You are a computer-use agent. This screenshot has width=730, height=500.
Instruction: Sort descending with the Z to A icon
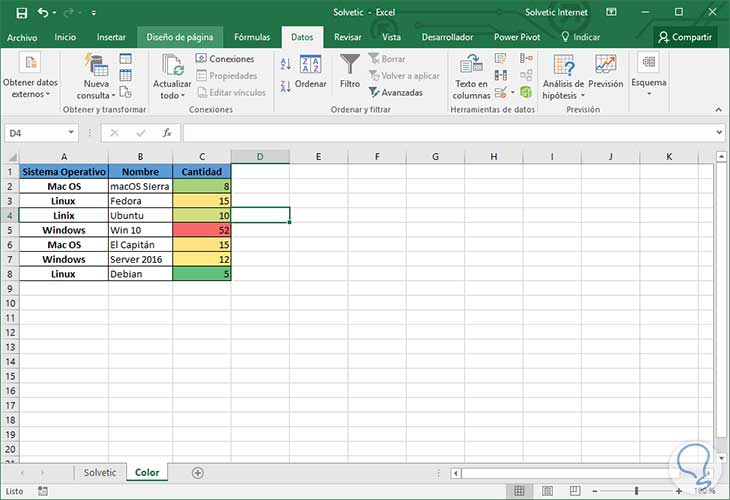[286, 86]
